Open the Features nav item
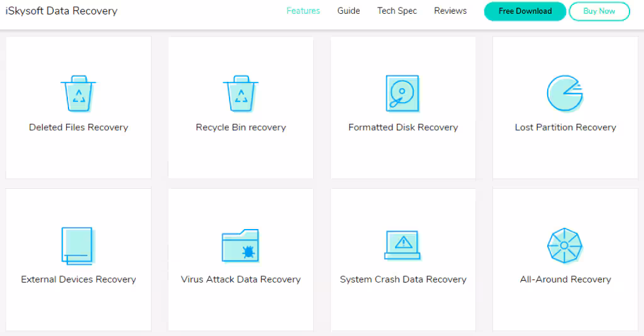644x336 pixels. pos(303,11)
